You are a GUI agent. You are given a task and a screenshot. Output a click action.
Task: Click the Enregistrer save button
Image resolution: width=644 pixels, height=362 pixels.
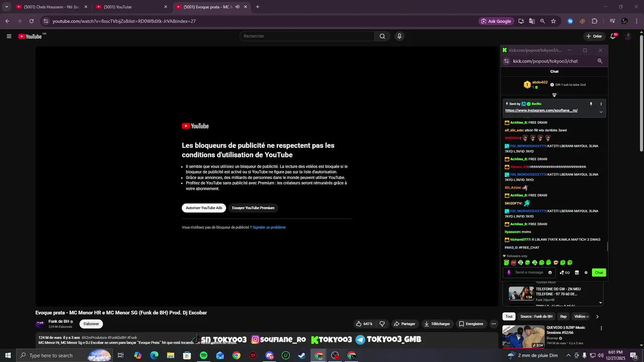[x=471, y=324]
